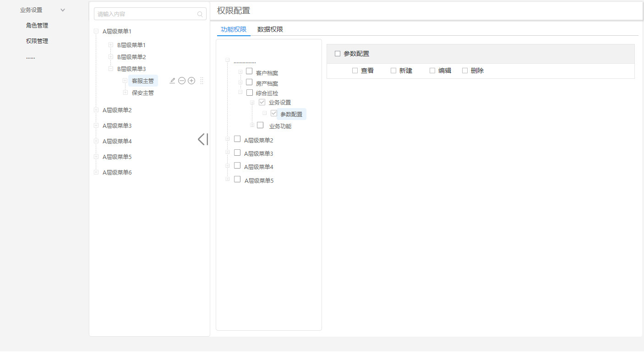Viewport: 644px width, 355px height.
Task: Click the plus (add) icon next to 客服主管
Action: [x=191, y=80]
